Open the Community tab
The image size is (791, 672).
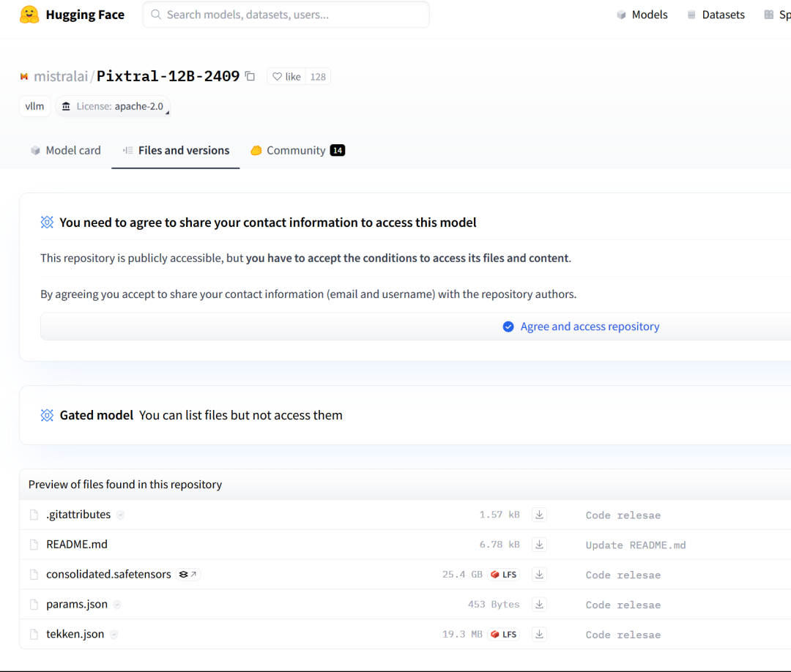(297, 150)
